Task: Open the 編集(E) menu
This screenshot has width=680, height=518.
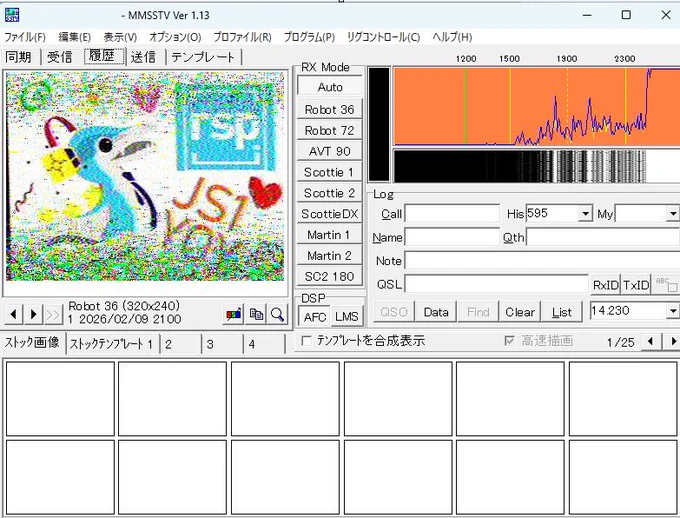Action: click(x=75, y=37)
